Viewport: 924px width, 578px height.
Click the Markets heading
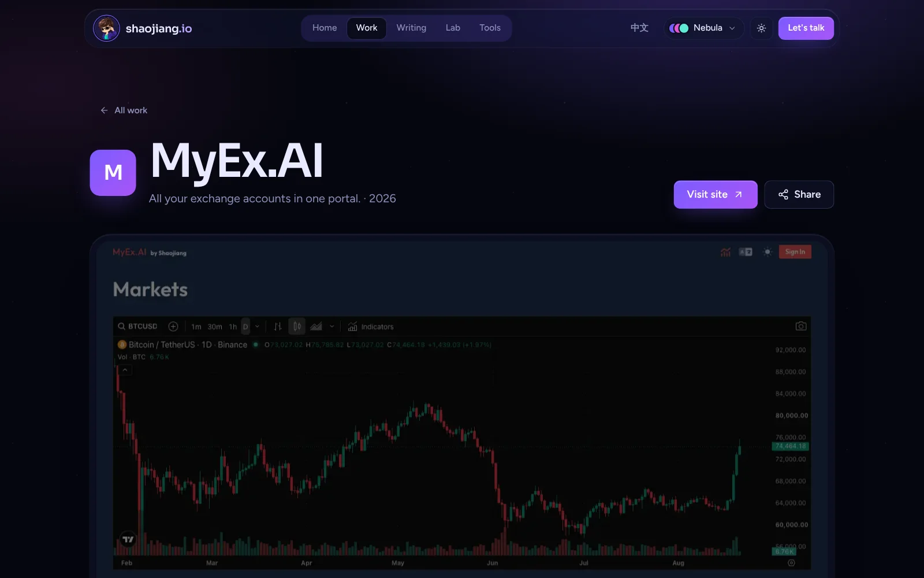(151, 290)
